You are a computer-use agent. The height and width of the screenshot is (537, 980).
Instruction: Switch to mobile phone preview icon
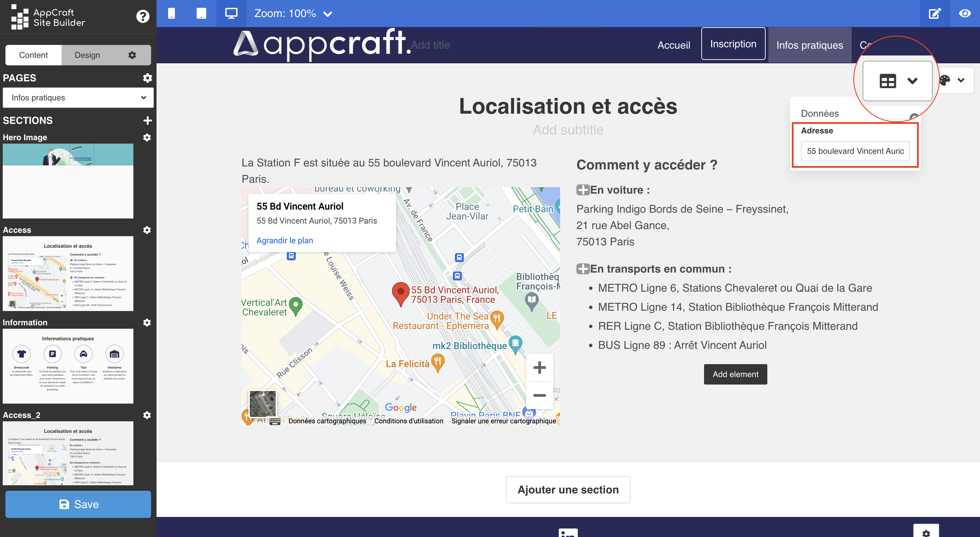point(171,13)
